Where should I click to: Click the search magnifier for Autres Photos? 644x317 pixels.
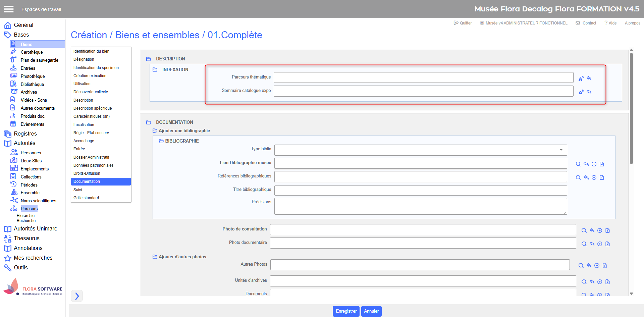click(581, 266)
